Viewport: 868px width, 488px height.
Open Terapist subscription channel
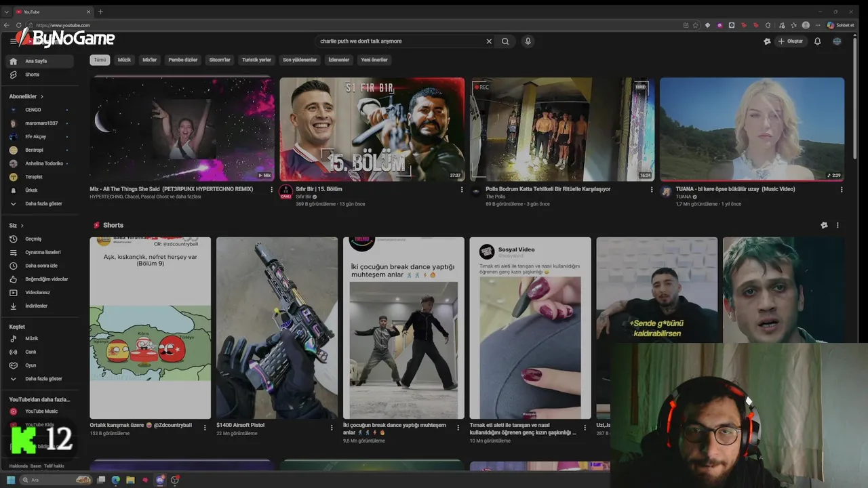[x=39, y=177]
